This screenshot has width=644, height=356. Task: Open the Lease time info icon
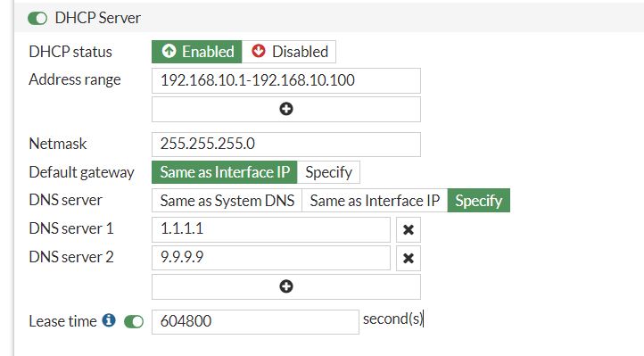point(109,320)
